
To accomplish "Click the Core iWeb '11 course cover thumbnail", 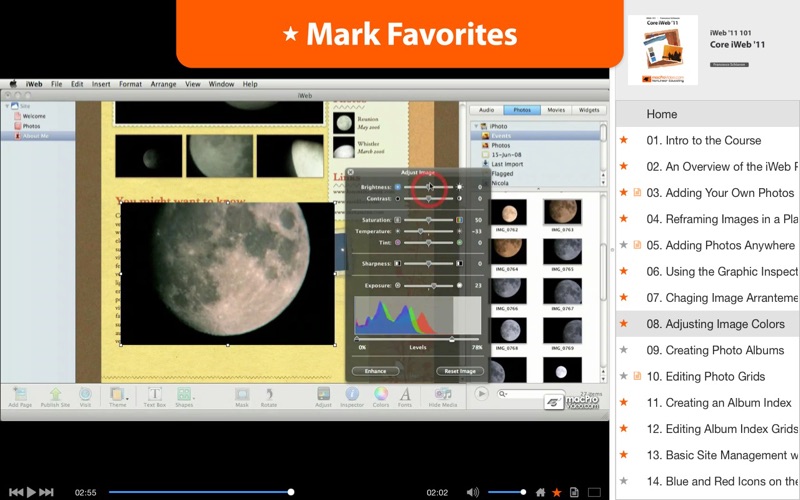I will pyautogui.click(x=663, y=50).
